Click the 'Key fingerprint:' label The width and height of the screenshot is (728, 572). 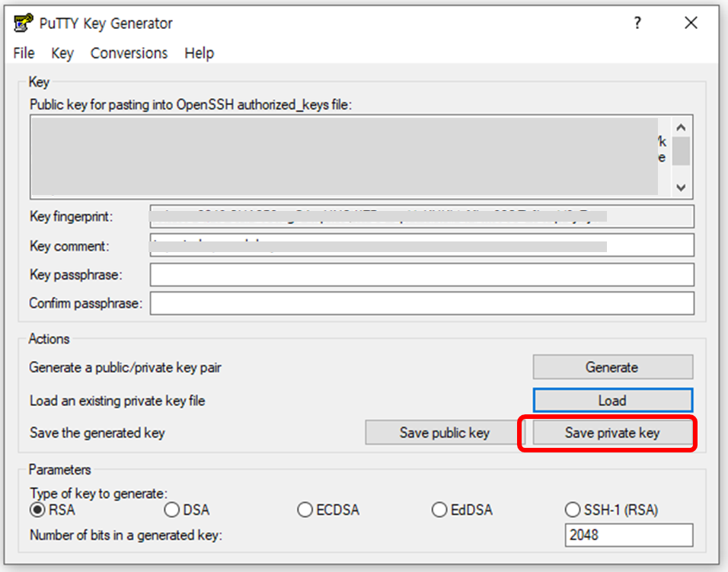71,216
